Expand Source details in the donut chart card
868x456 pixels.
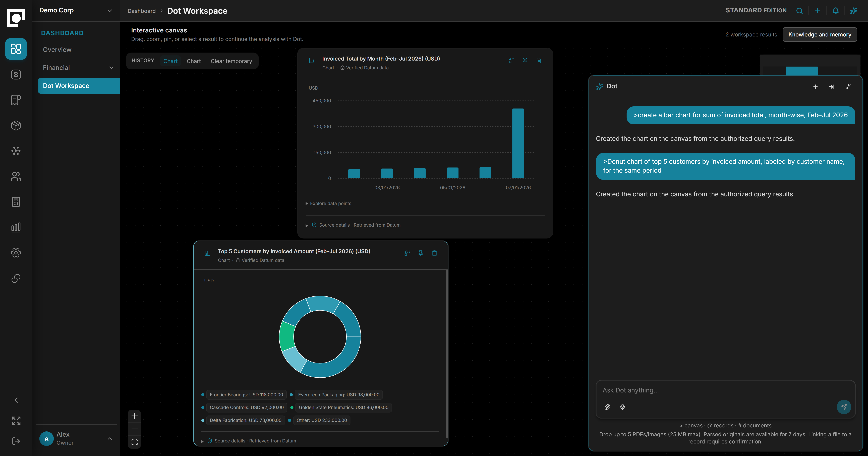point(249,441)
